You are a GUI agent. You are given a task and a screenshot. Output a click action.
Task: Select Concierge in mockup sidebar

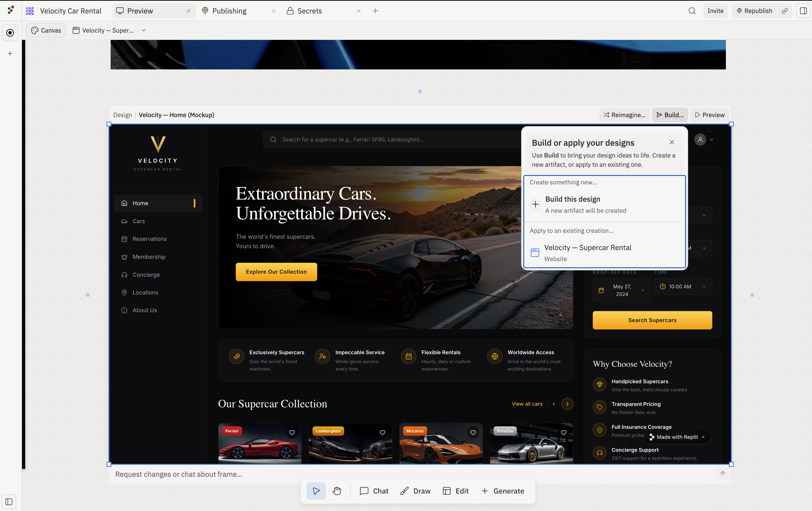(158, 275)
